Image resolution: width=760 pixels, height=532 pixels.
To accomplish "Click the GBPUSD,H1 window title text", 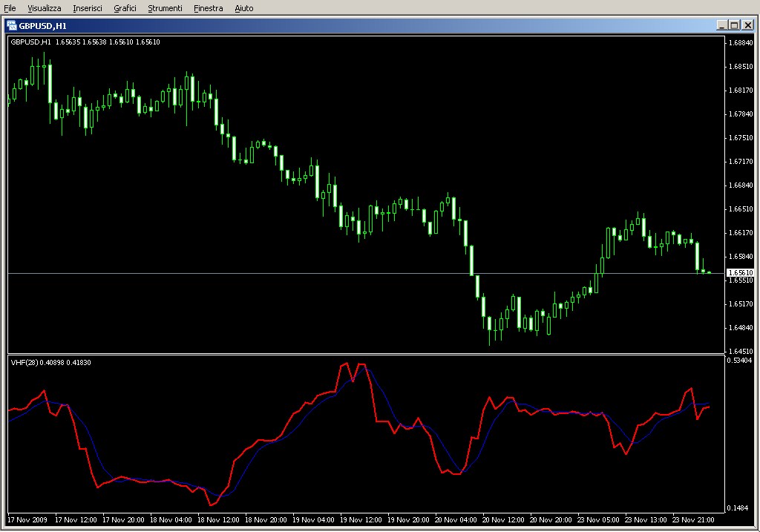I will [x=42, y=26].
